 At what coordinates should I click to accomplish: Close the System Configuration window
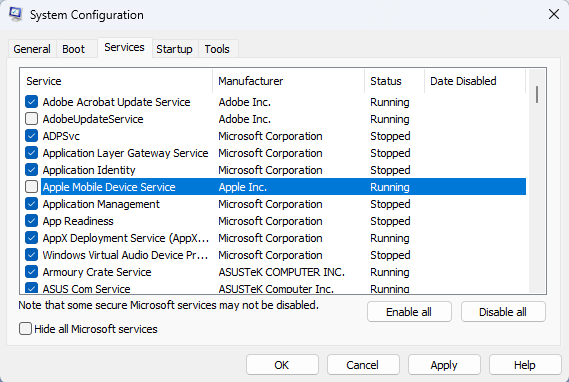(x=554, y=15)
